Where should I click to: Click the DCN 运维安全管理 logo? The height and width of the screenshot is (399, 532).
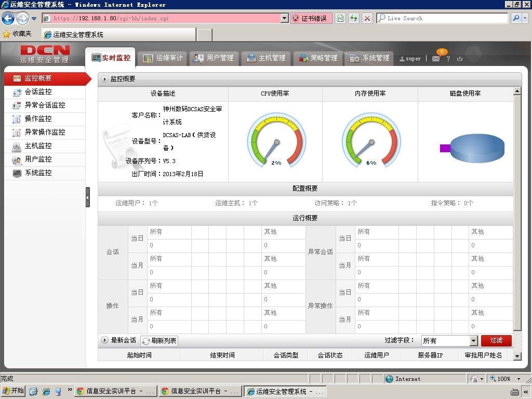[x=45, y=55]
